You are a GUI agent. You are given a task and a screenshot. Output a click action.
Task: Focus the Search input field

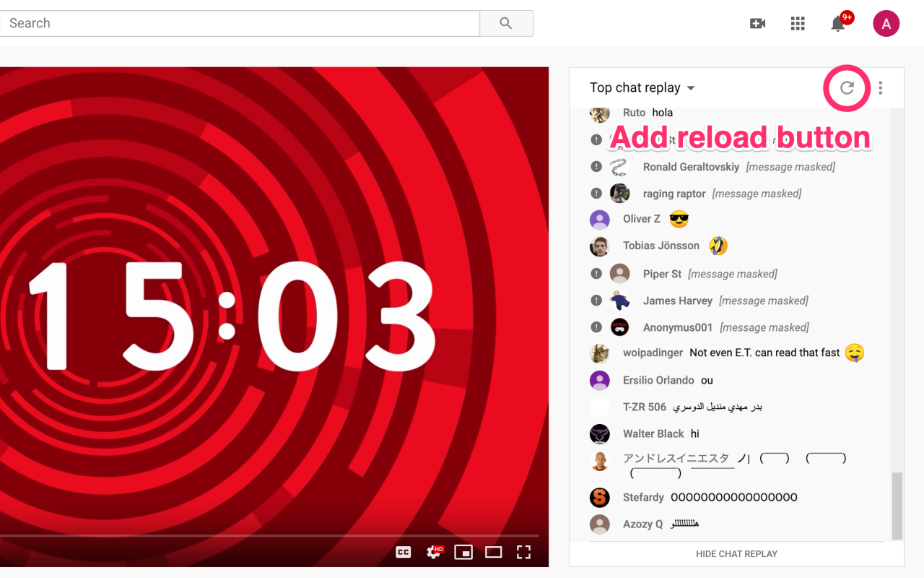(x=240, y=23)
